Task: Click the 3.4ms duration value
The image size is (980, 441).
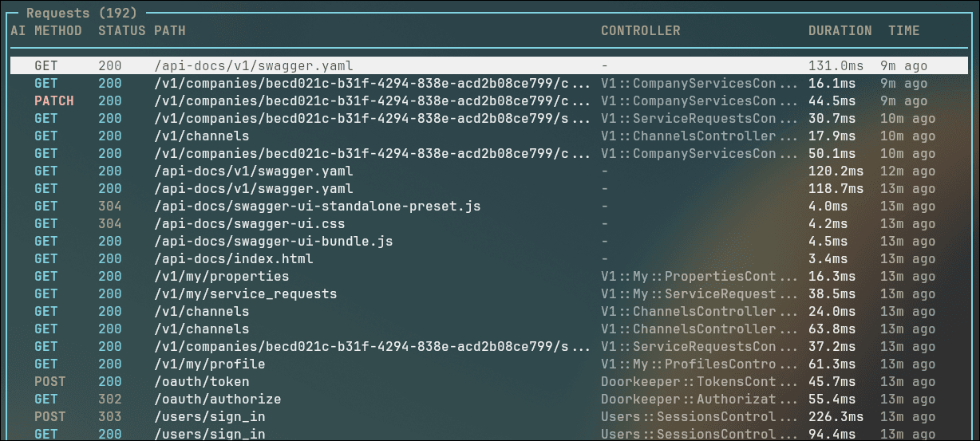Action: tap(828, 259)
